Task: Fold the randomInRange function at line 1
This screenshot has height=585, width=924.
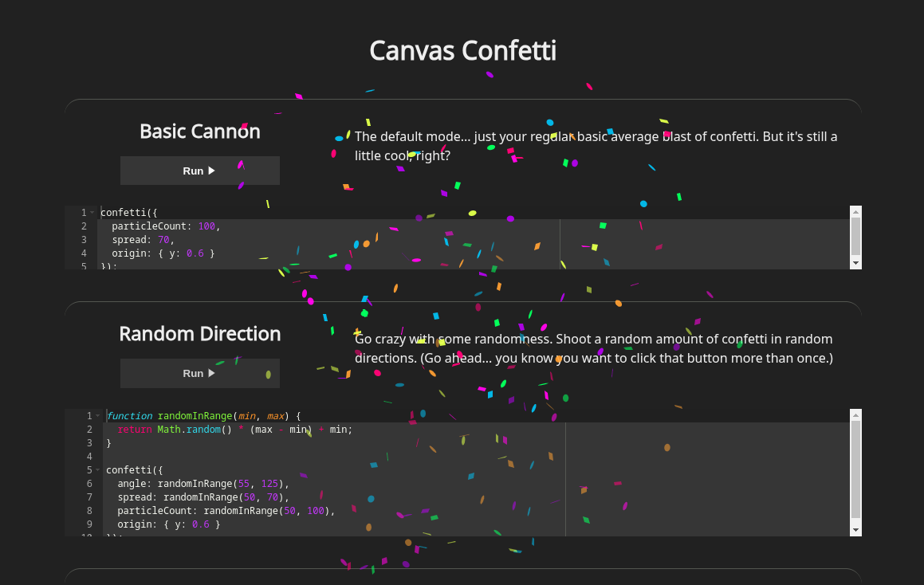Action: coord(98,416)
